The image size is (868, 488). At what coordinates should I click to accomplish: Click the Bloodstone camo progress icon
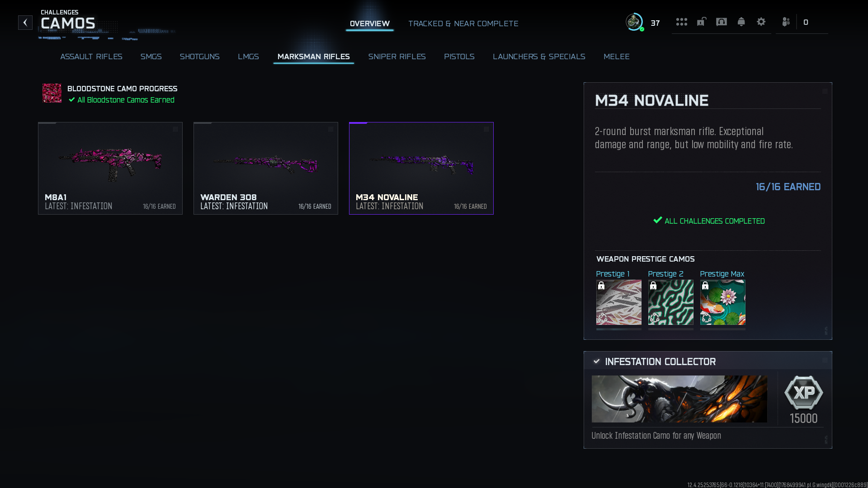pos(52,93)
